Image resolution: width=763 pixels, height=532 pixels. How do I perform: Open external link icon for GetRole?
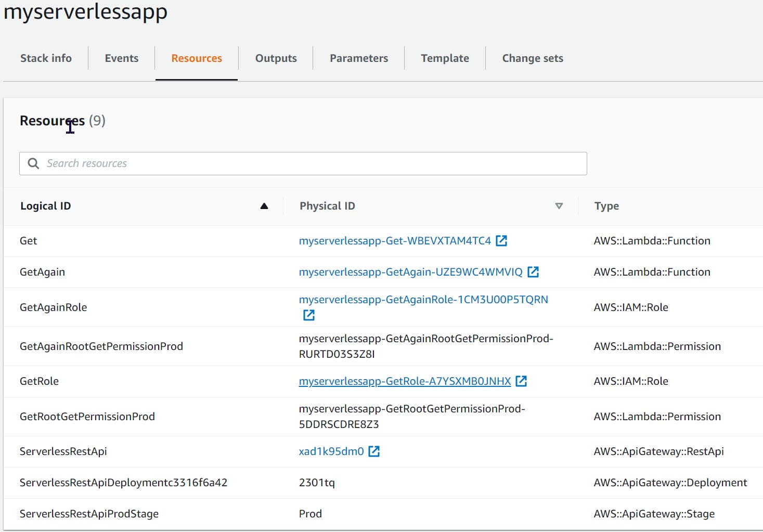click(521, 381)
